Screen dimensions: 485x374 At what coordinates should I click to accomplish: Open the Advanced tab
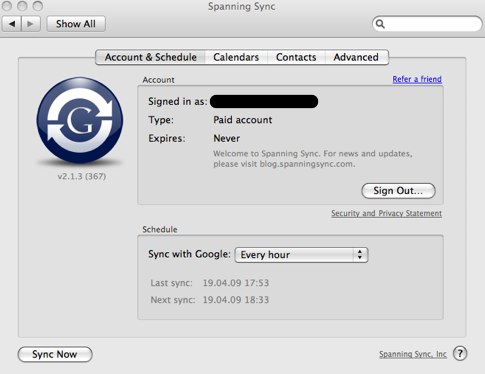tap(356, 57)
